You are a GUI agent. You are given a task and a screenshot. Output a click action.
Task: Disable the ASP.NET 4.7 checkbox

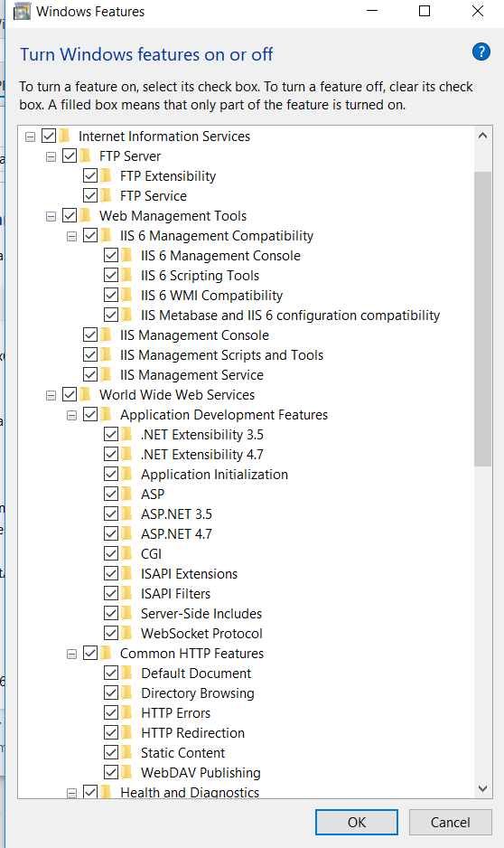(111, 533)
